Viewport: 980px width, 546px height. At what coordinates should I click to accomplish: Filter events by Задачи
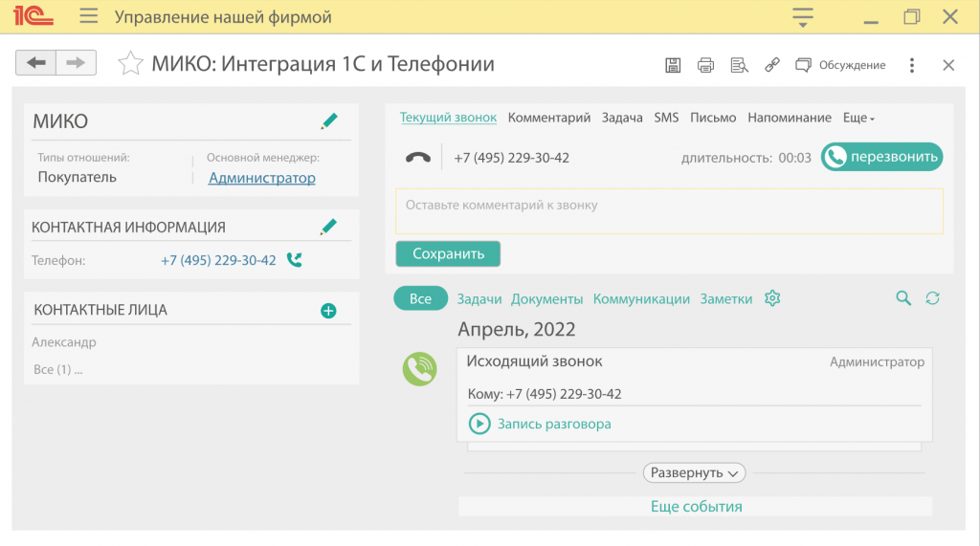(x=479, y=299)
